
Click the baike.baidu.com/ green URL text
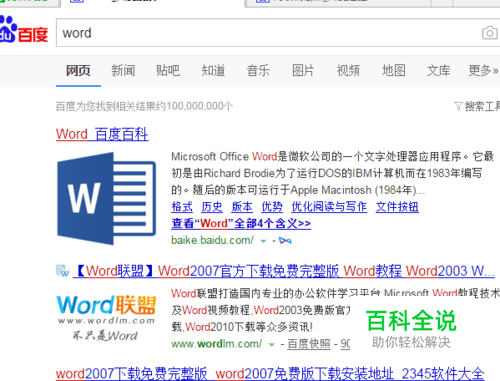212,240
